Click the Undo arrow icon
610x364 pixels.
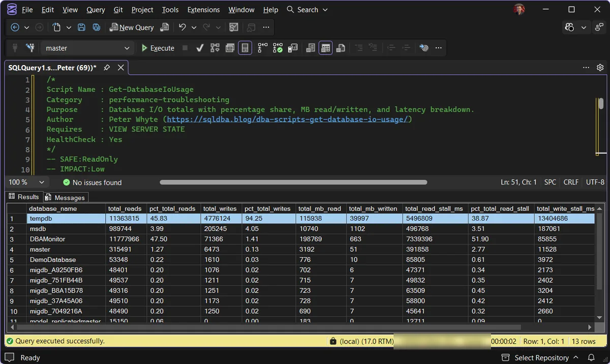[182, 27]
